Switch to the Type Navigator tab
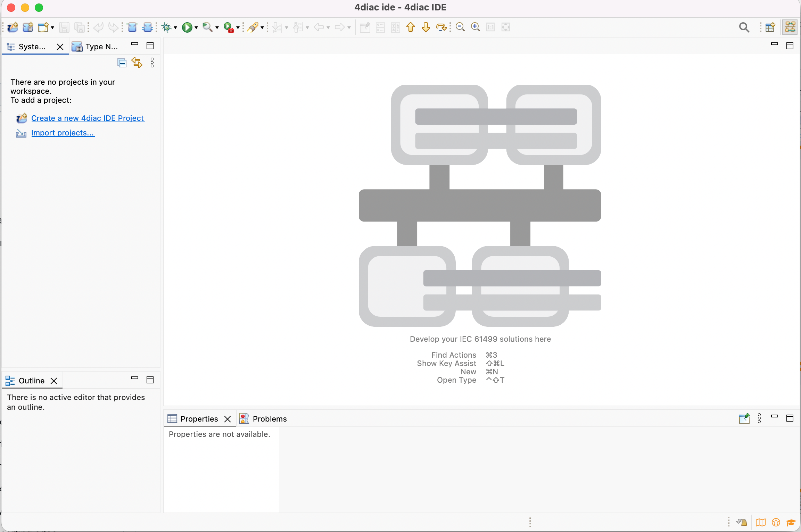The image size is (801, 532). (95, 47)
